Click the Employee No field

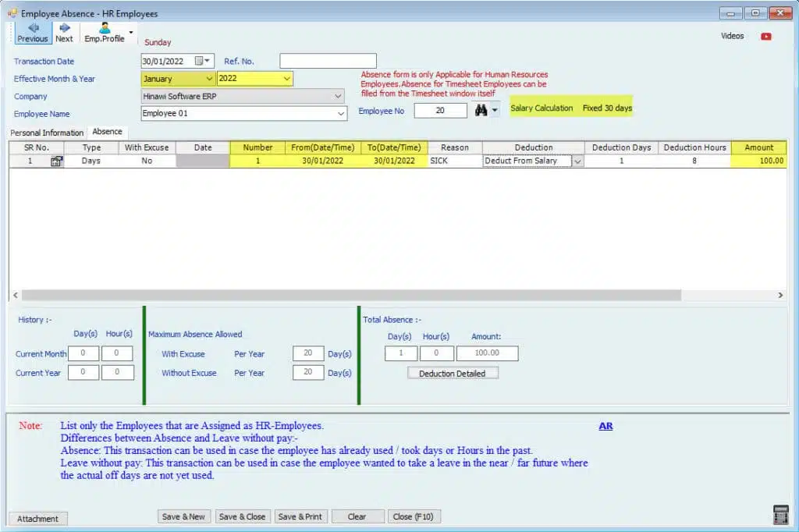click(440, 110)
